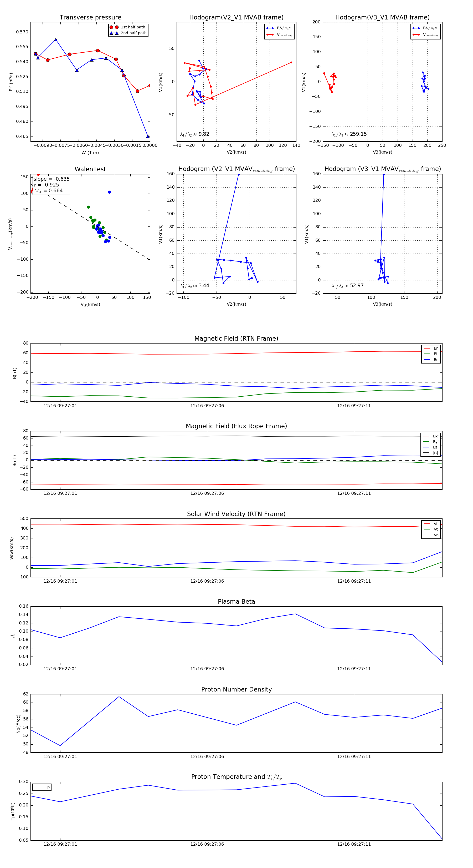Select the "Bt" legend entry
The width and height of the screenshot is (473, 868).
click(x=431, y=354)
